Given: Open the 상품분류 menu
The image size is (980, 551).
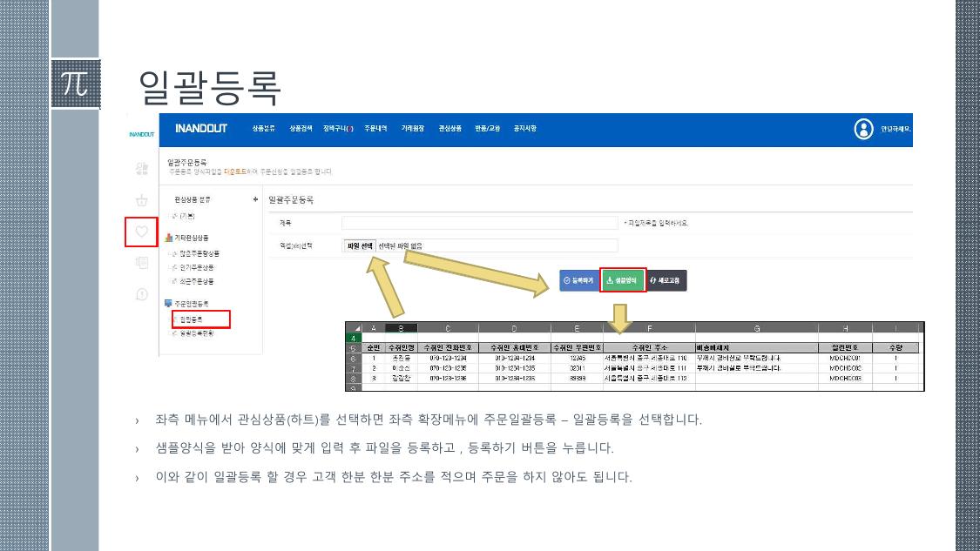Looking at the screenshot, I should click(263, 129).
